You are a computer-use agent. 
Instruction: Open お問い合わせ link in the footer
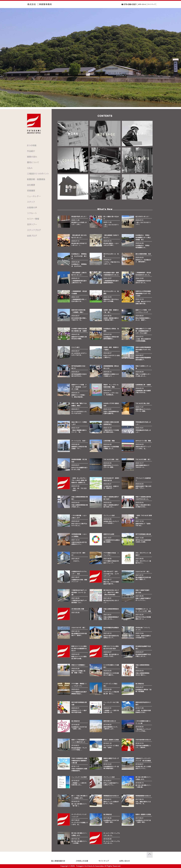click(x=124, y=861)
